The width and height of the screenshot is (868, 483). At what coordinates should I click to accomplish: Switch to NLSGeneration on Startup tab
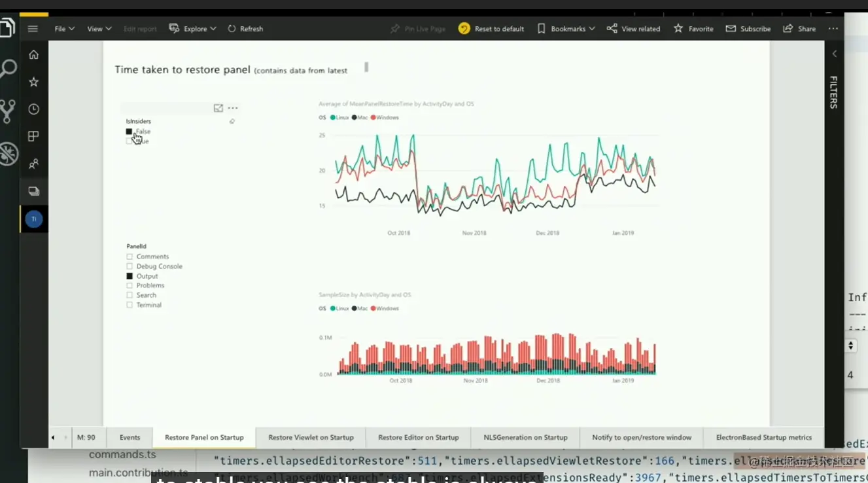click(x=525, y=437)
